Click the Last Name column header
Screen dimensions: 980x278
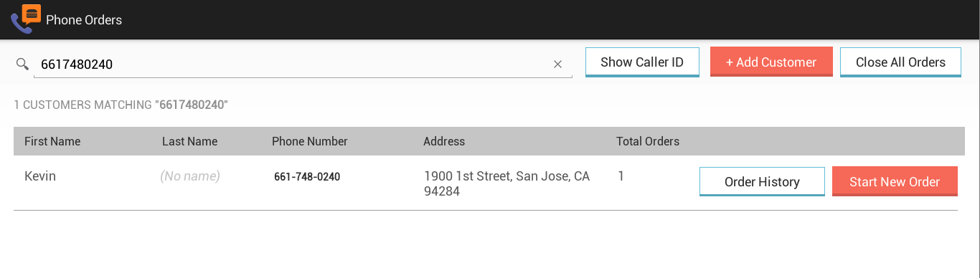point(189,141)
